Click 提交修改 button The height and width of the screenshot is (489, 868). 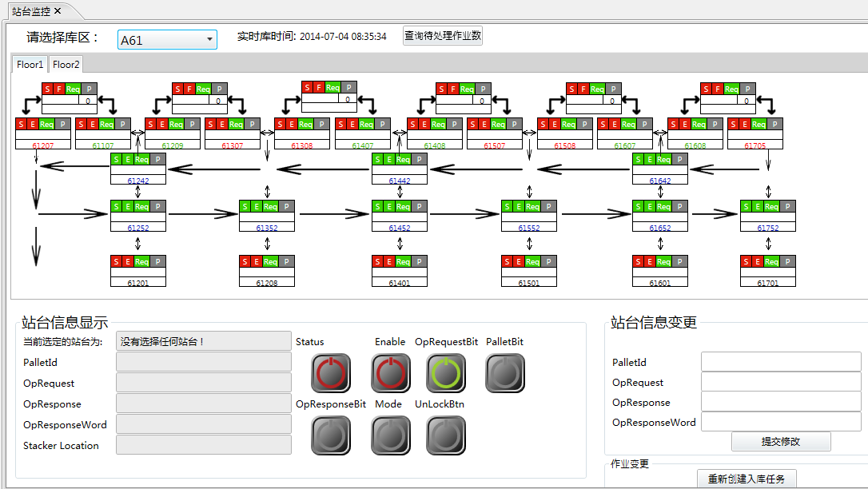pyautogui.click(x=781, y=441)
